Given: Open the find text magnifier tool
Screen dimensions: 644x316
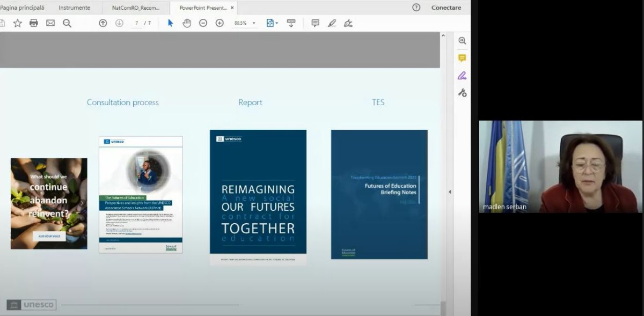Looking at the screenshot, I should point(67,23).
